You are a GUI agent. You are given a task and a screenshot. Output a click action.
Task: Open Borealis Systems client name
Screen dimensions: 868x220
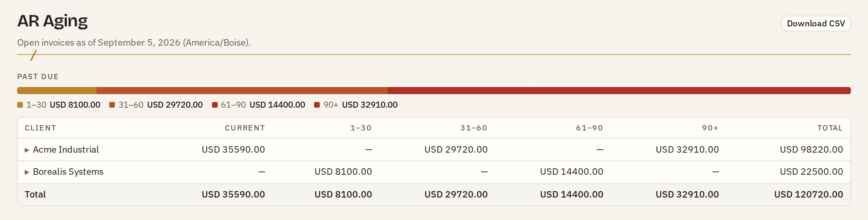(x=68, y=172)
